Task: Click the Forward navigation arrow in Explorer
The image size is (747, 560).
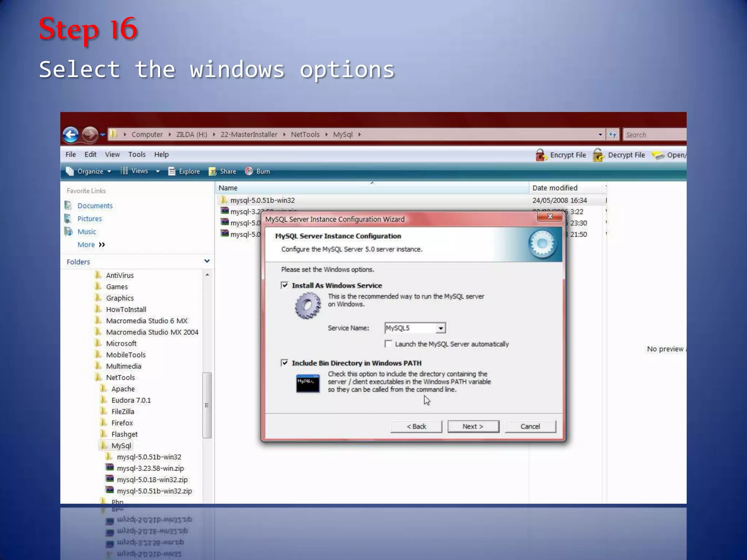Action: coord(90,135)
